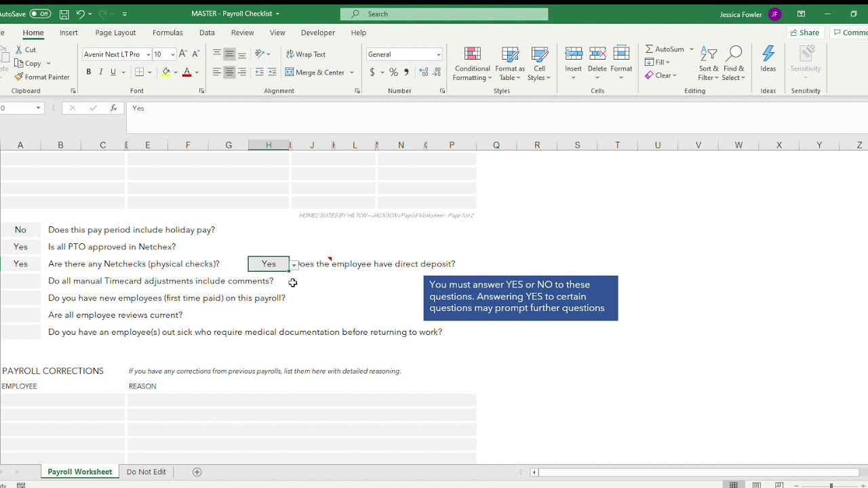868x488 pixels.
Task: Apply the red Font Color
Action: coord(187,72)
